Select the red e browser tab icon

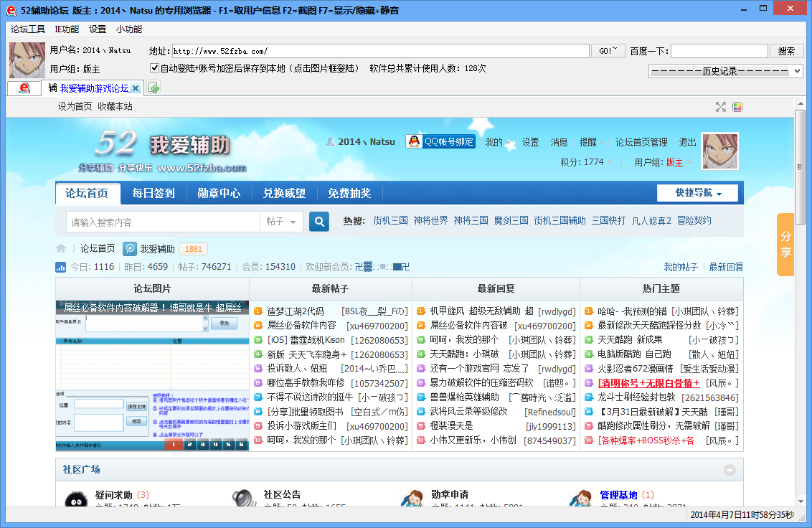pyautogui.click(x=24, y=88)
